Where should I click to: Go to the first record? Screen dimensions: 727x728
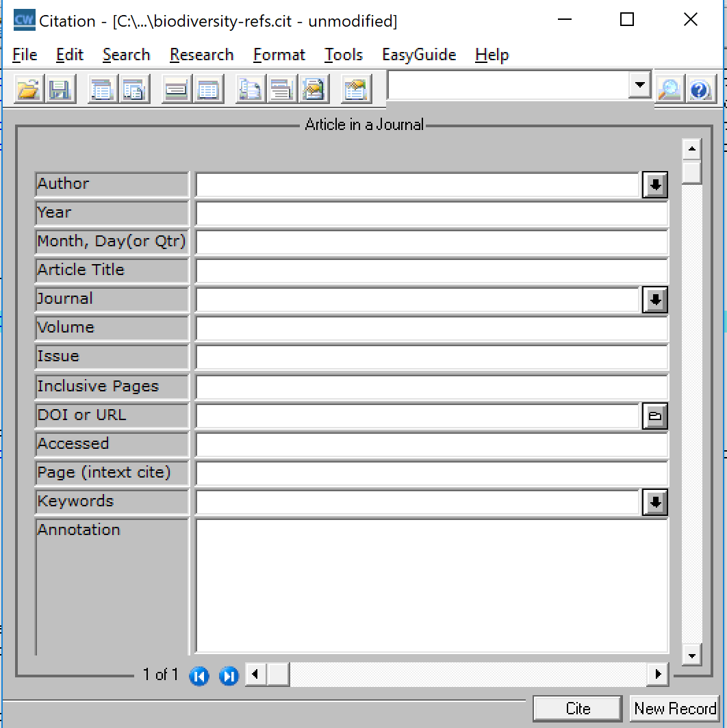pyautogui.click(x=199, y=676)
